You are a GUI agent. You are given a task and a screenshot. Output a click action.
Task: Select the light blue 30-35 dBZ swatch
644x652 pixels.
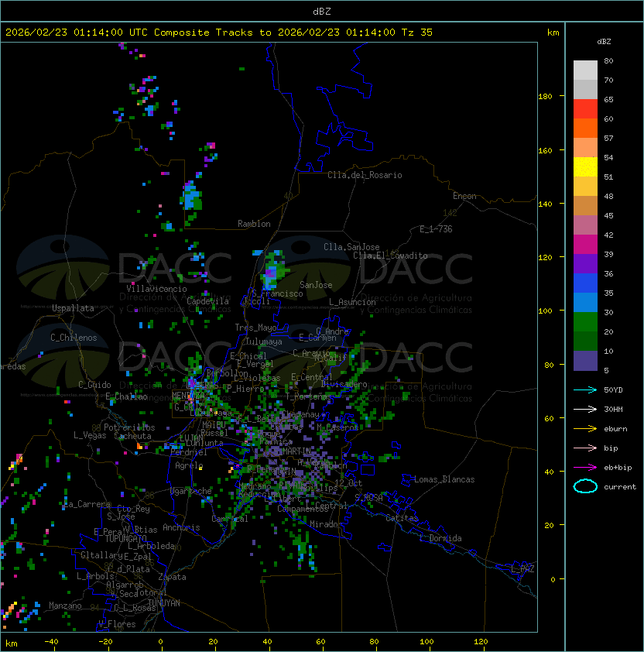585,302
